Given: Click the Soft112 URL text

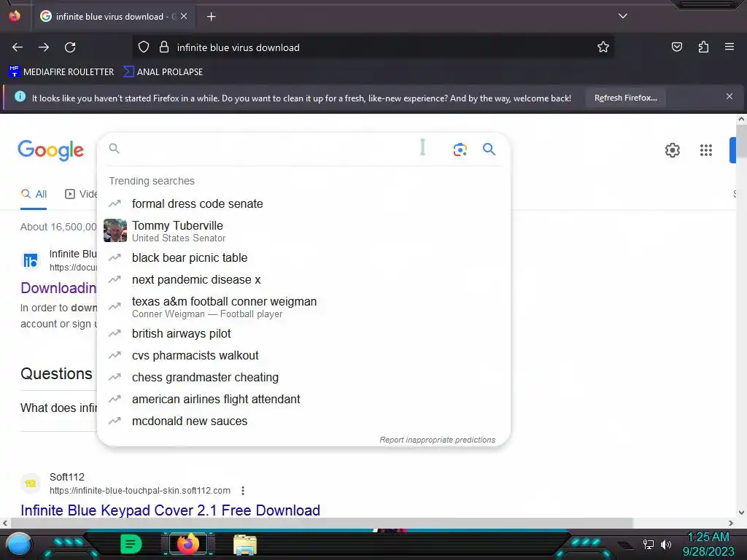Looking at the screenshot, I should (140, 491).
